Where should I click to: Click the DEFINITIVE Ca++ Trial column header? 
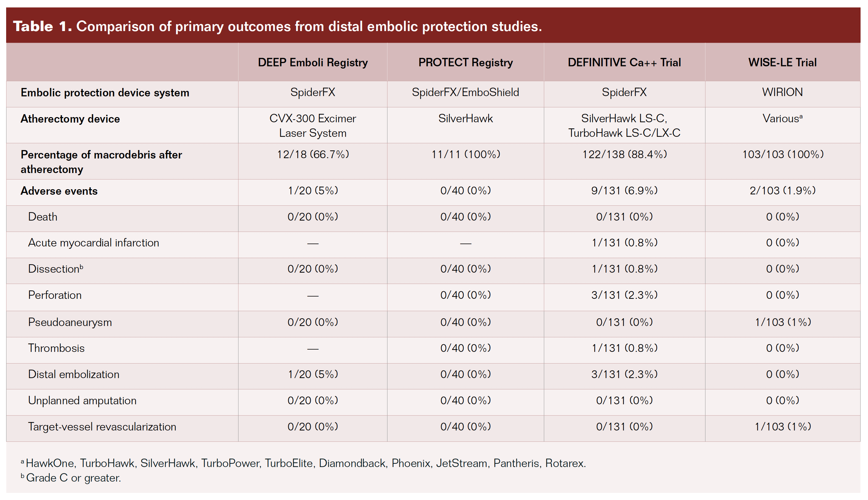tap(624, 62)
